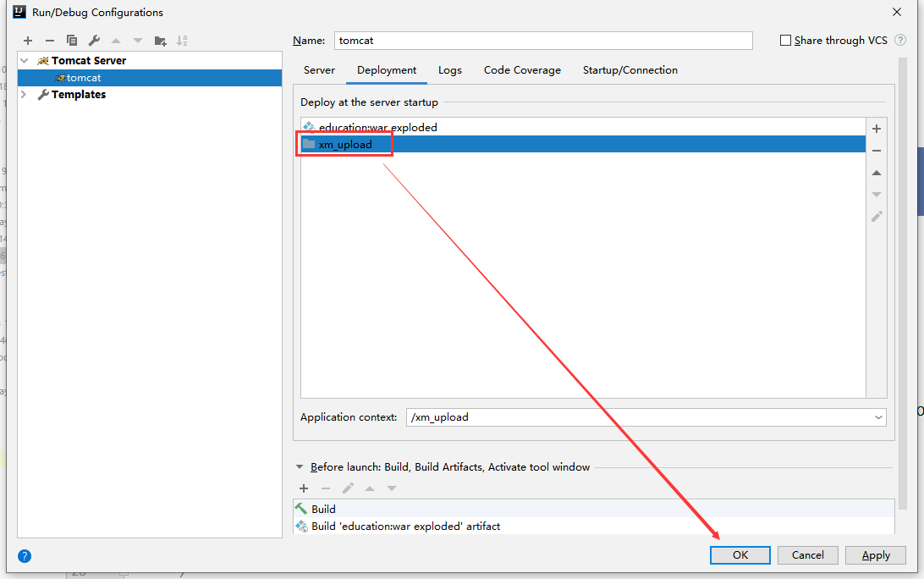Open the Application context dropdown
This screenshot has height=579, width=924.
[x=878, y=417]
